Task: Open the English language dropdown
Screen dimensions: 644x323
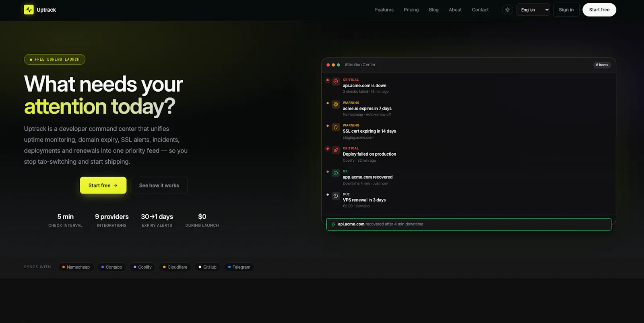Action: click(533, 10)
